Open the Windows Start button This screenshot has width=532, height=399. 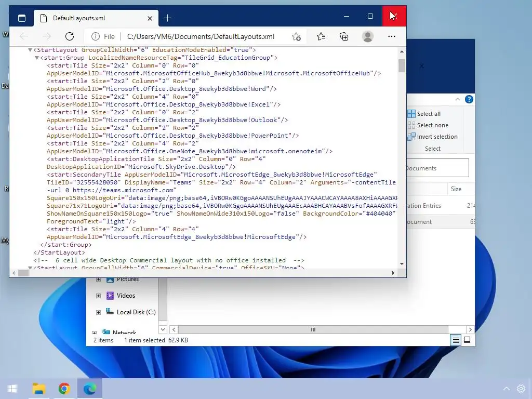coord(12,389)
